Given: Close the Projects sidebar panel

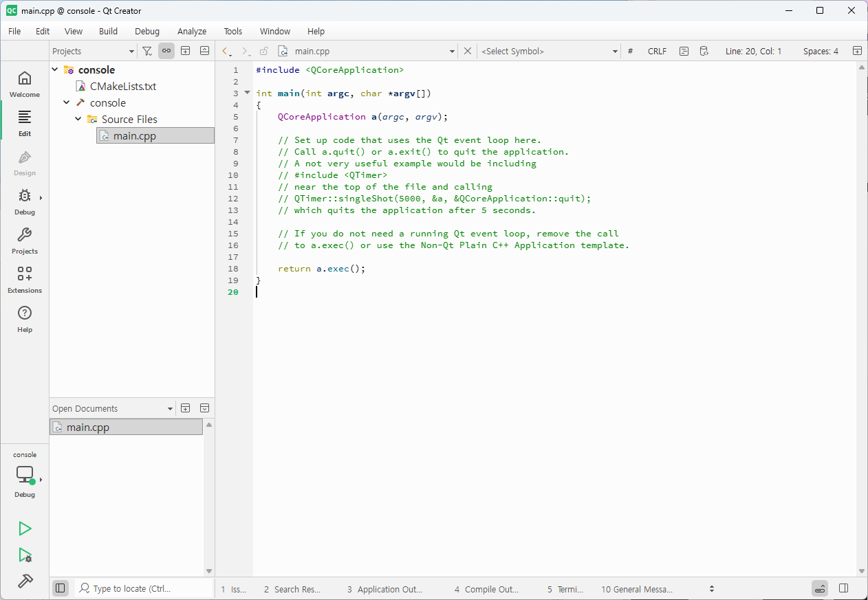Looking at the screenshot, I should point(205,51).
